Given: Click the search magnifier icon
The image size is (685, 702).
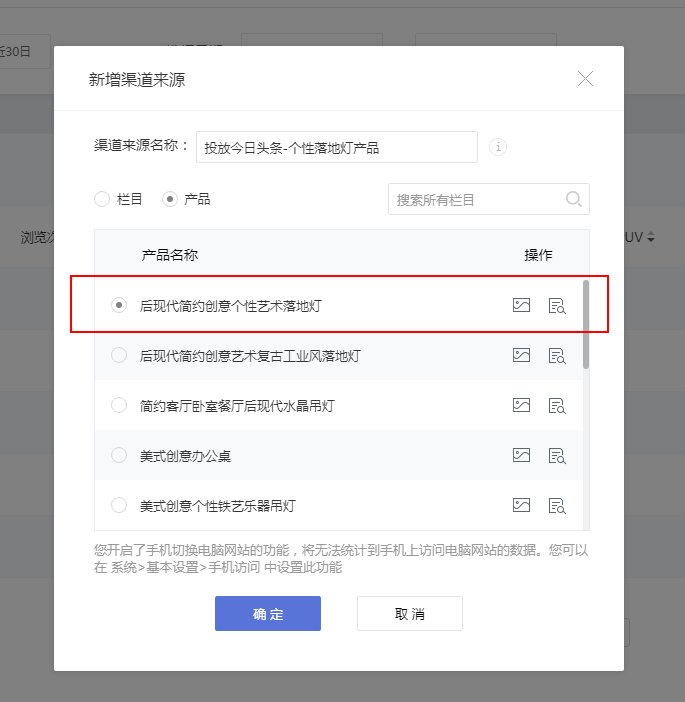Looking at the screenshot, I should [574, 199].
